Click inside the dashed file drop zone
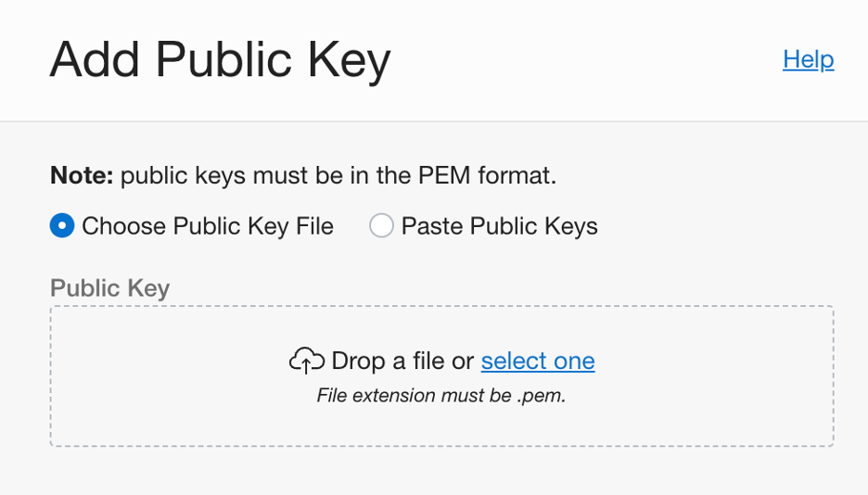The height and width of the screenshot is (495, 868). [x=441, y=422]
